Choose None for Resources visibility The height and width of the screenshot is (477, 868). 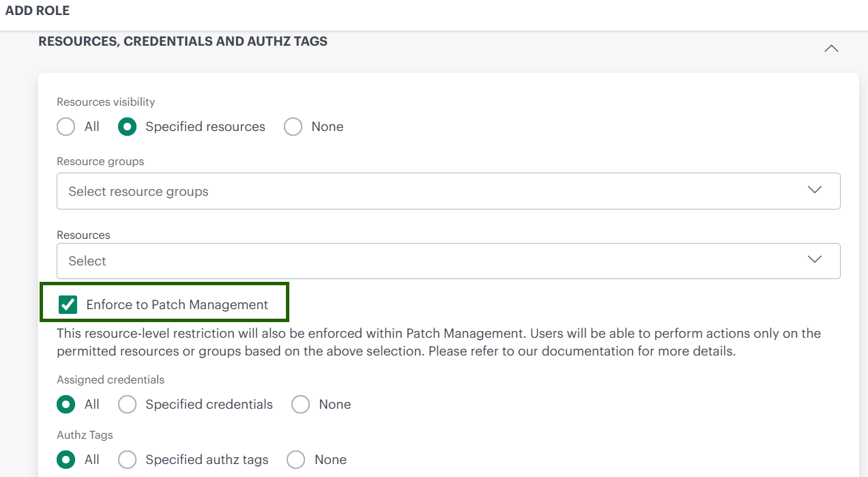(293, 127)
